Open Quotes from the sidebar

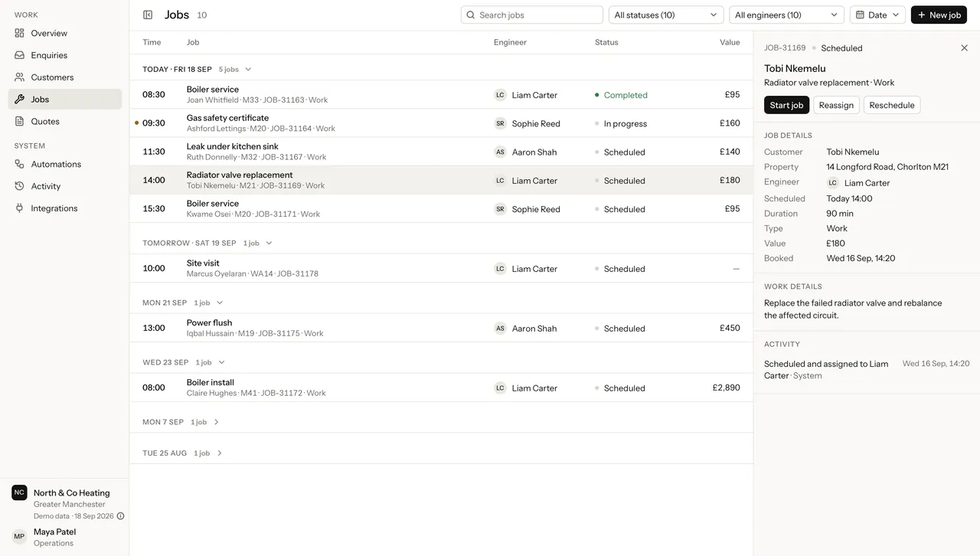coord(65,121)
